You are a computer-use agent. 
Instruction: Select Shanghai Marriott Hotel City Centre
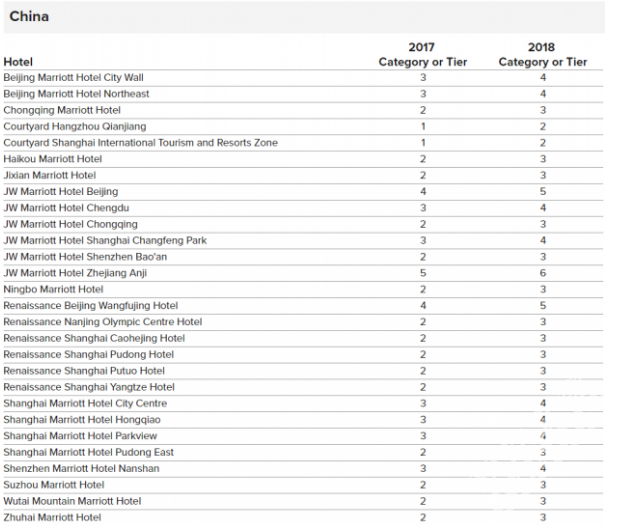point(85,403)
